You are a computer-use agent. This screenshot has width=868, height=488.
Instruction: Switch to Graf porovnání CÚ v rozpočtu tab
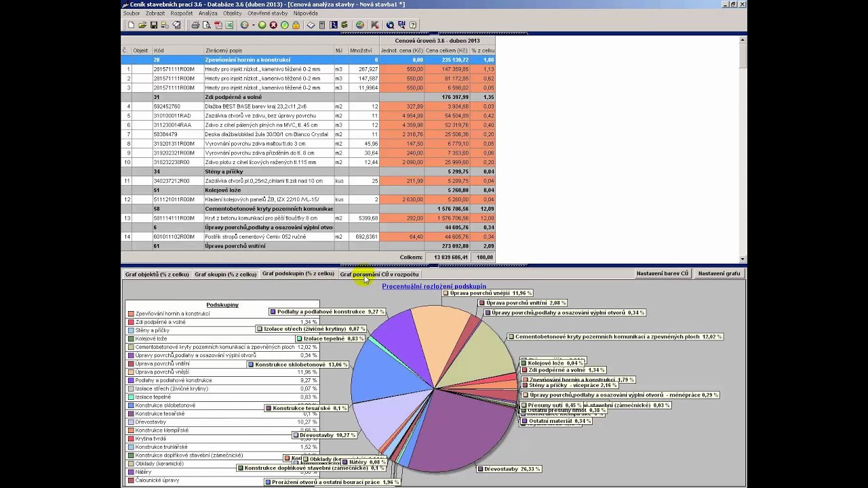(379, 274)
